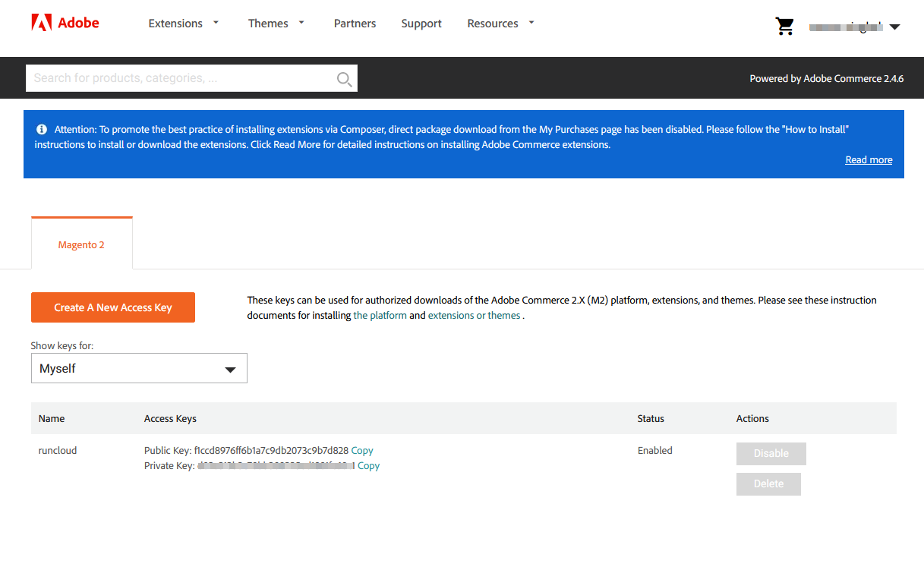Screen dimensions: 924x570
Task: Open the Themes menu
Action: coord(268,24)
